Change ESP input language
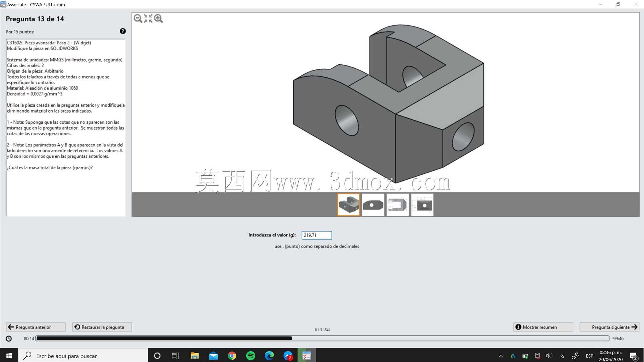The width and height of the screenshot is (644, 362). [589, 356]
